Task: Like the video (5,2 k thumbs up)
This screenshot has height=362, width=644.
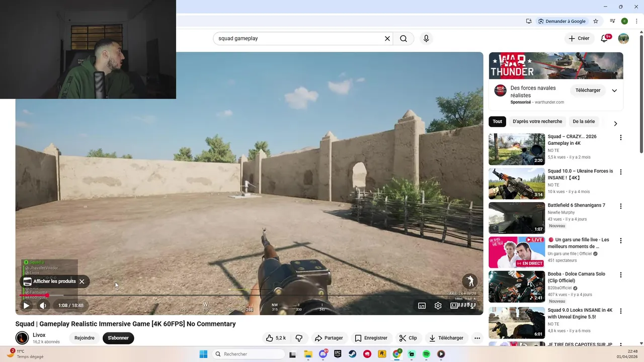Action: click(276, 338)
